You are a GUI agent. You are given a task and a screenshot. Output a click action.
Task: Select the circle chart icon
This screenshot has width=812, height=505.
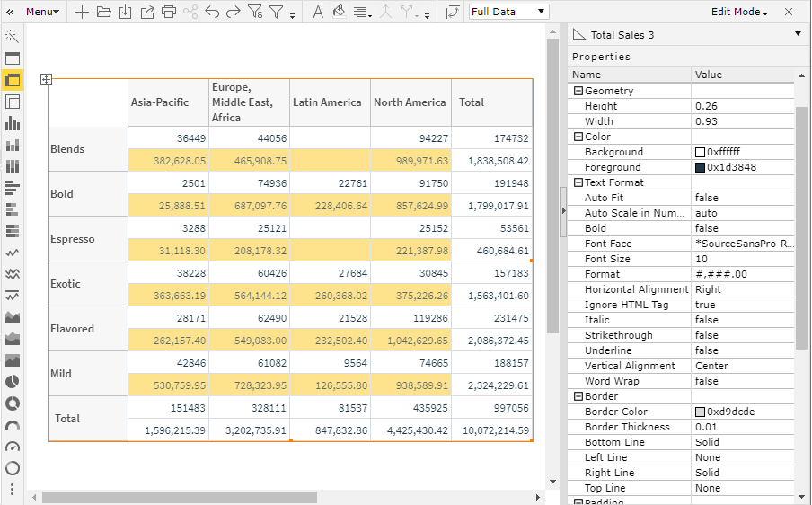tap(13, 468)
